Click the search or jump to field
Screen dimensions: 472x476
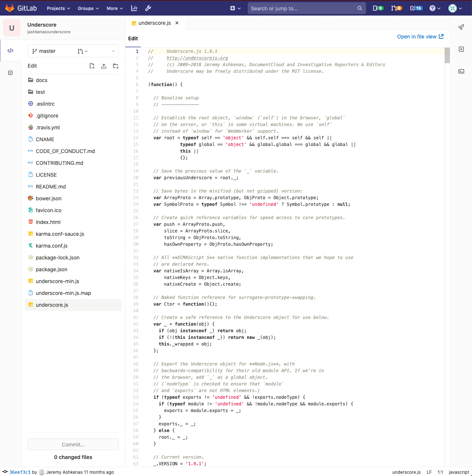[307, 8]
